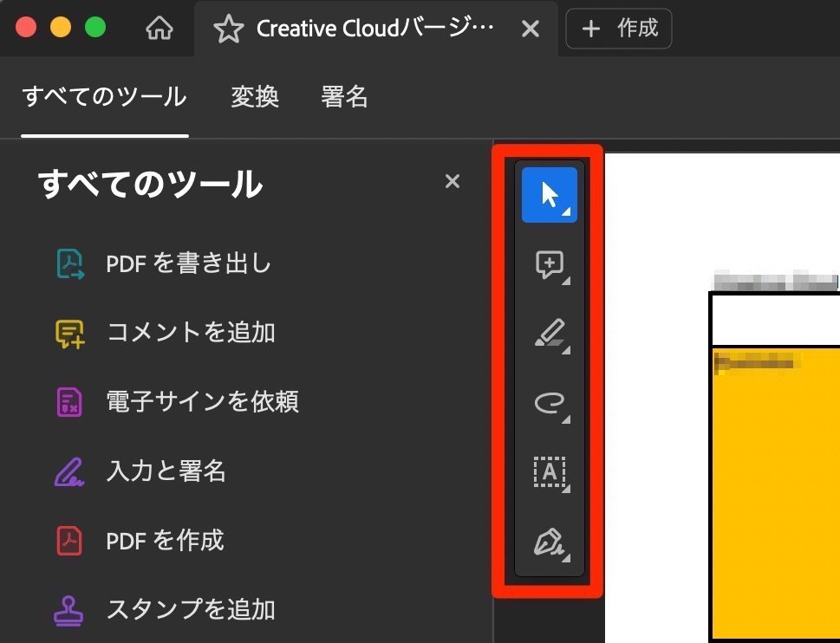
Task: Click the 電子サインを依頼 signature icon
Action: [x=68, y=401]
